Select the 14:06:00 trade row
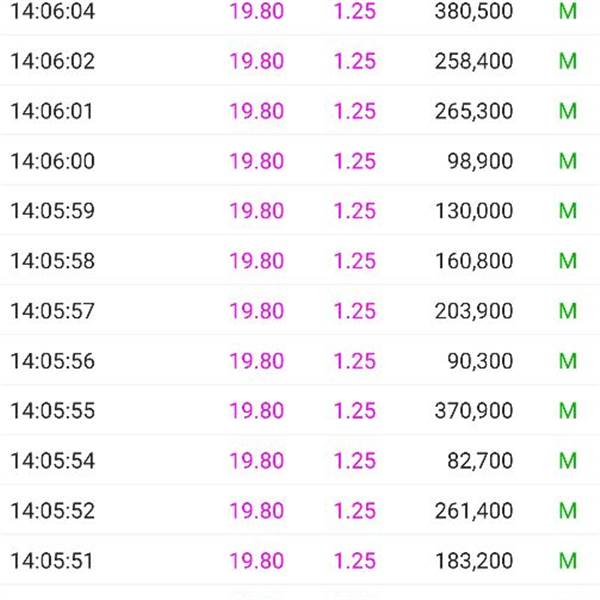This screenshot has width=600, height=600. click(x=300, y=161)
